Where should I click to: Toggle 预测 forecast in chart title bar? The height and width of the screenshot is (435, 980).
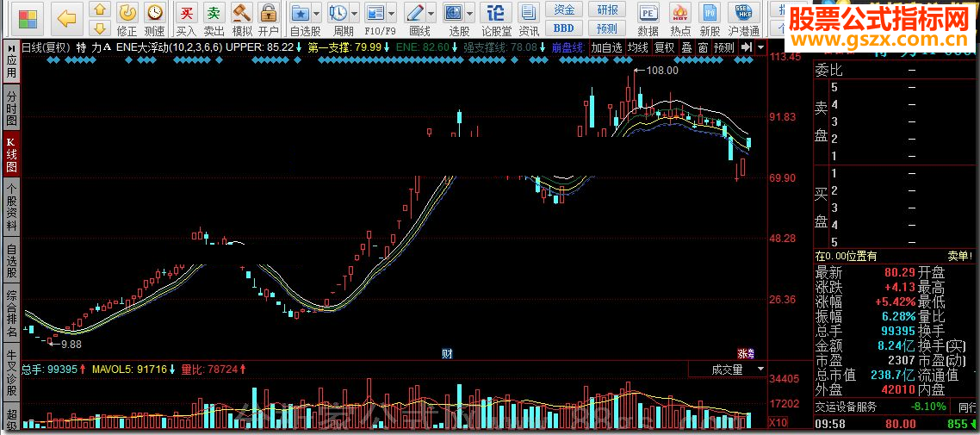point(724,47)
